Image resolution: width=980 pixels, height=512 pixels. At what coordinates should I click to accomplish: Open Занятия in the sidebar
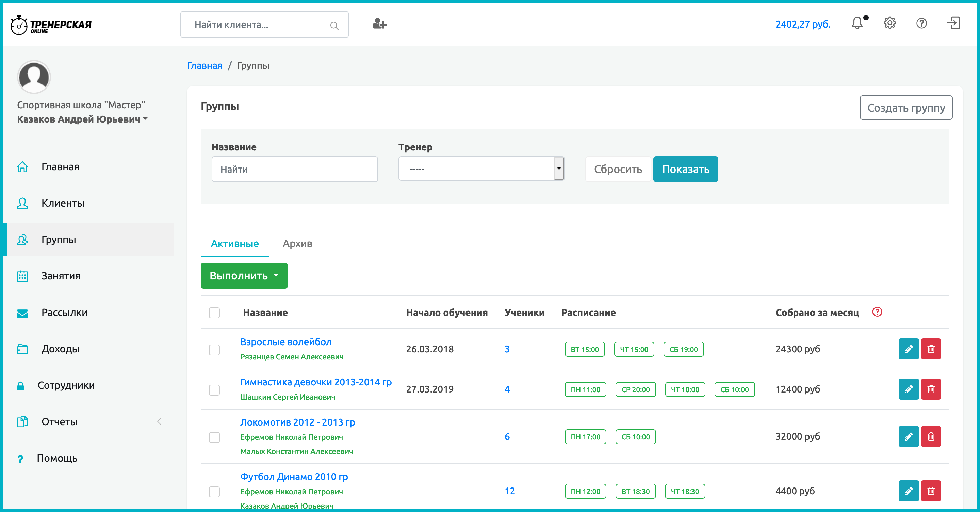[61, 276]
